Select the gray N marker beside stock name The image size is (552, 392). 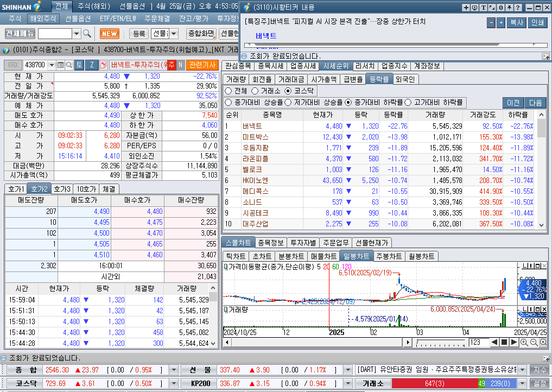click(180, 65)
